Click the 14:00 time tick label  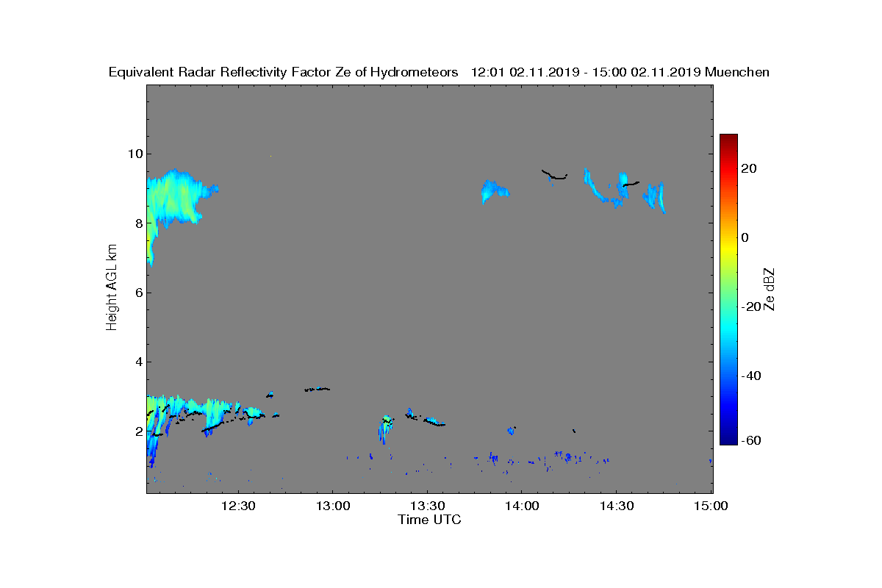point(521,506)
